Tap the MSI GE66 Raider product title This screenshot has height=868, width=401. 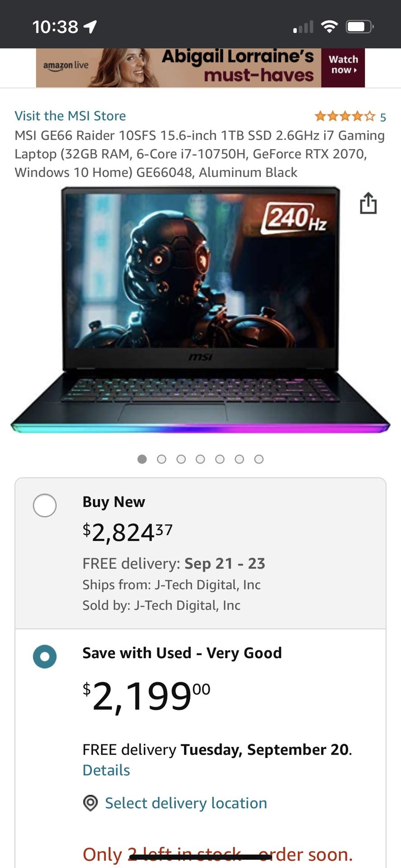[x=199, y=153]
